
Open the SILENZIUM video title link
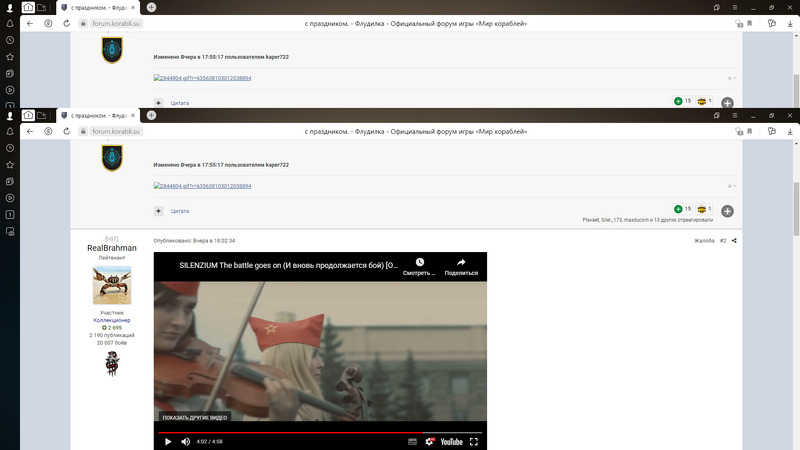[288, 265]
